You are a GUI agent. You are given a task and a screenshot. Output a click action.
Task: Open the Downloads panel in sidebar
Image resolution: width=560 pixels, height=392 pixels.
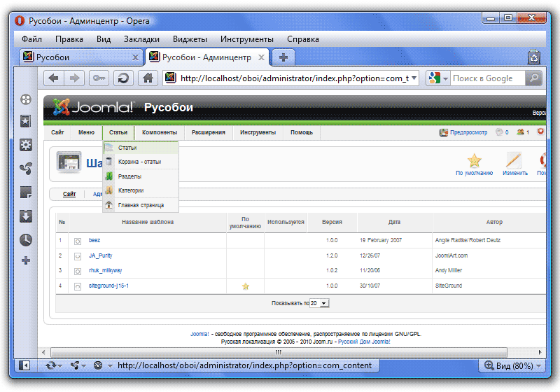click(x=26, y=216)
